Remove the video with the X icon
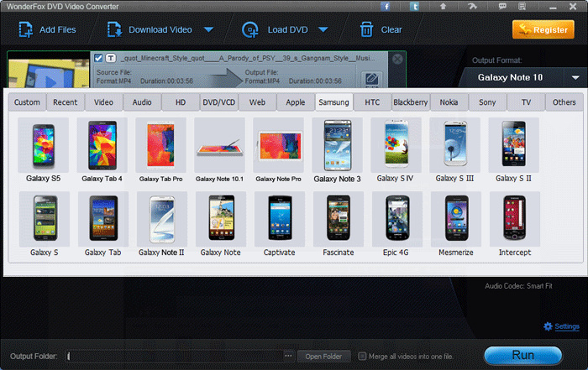This screenshot has height=370, width=588. pos(397,59)
